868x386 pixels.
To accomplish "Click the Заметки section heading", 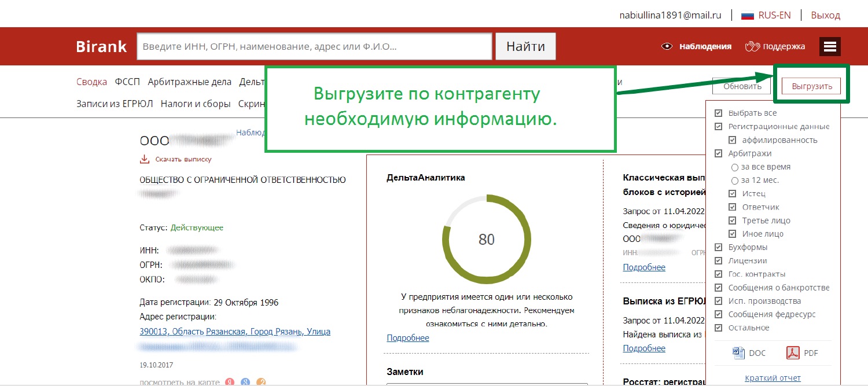I will click(x=405, y=372).
